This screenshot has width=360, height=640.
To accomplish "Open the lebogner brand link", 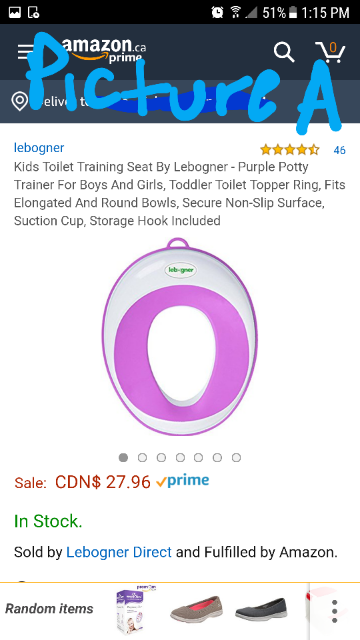I will 39,148.
